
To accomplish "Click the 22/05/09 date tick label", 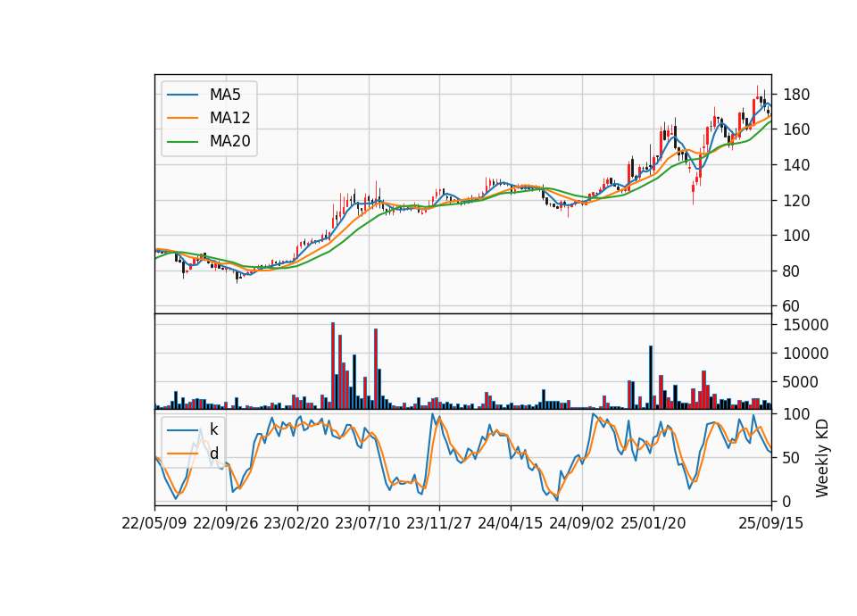I will pyautogui.click(x=154, y=523).
